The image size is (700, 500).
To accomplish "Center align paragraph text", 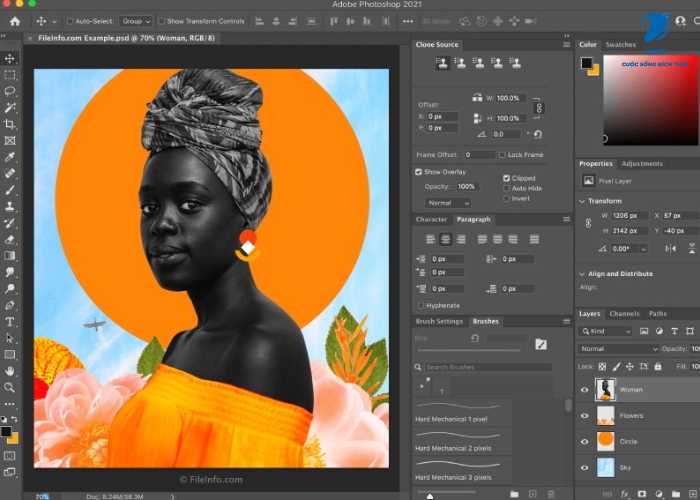I will pyautogui.click(x=445, y=239).
